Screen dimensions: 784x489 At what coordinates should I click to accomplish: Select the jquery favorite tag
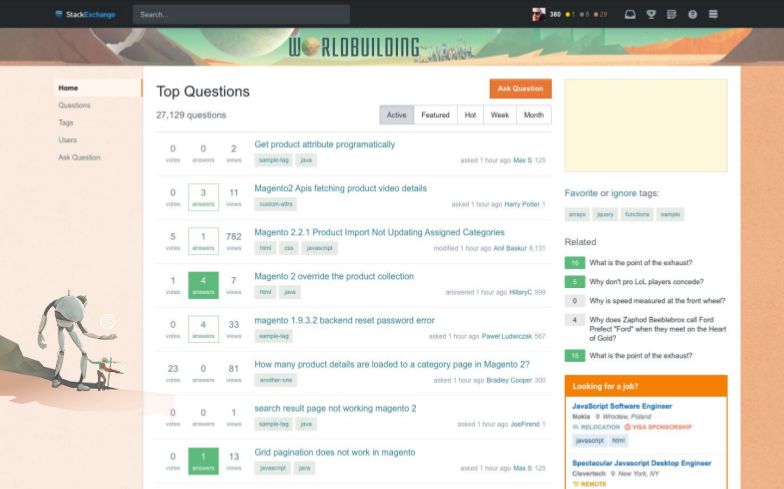605,214
